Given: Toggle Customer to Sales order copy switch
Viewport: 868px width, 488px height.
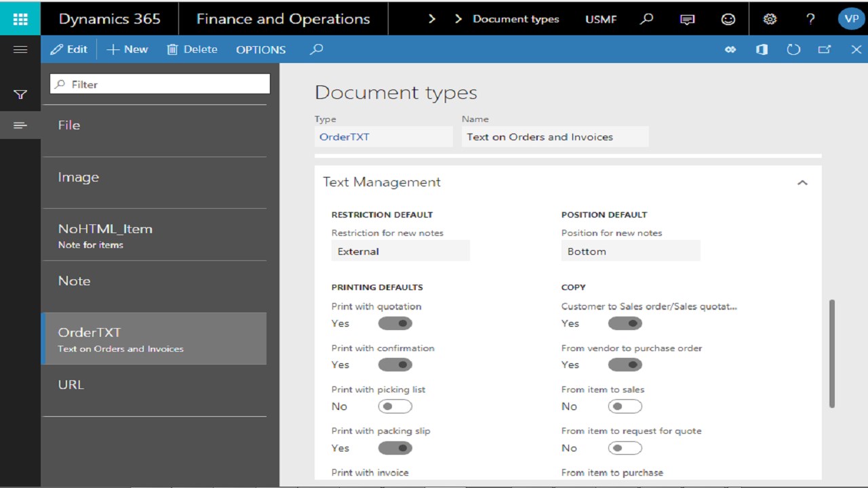Looking at the screenshot, I should [x=625, y=323].
